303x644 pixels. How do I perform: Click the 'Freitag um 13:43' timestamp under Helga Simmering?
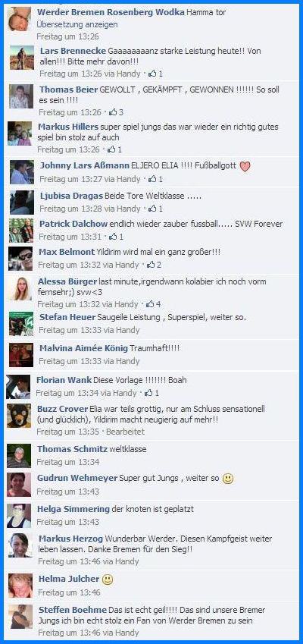[x=68, y=522]
